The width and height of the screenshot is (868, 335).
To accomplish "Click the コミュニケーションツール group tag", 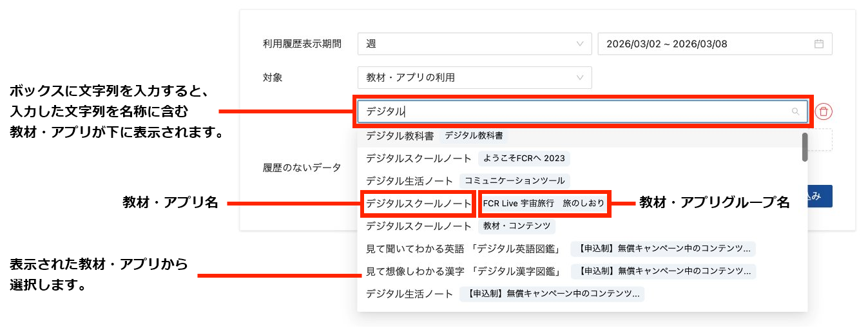I will pos(514,181).
